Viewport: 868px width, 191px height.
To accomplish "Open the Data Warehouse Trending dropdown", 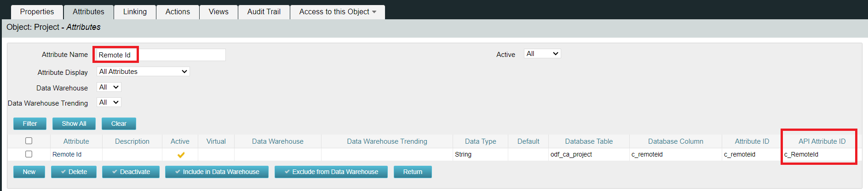I will coord(109,102).
